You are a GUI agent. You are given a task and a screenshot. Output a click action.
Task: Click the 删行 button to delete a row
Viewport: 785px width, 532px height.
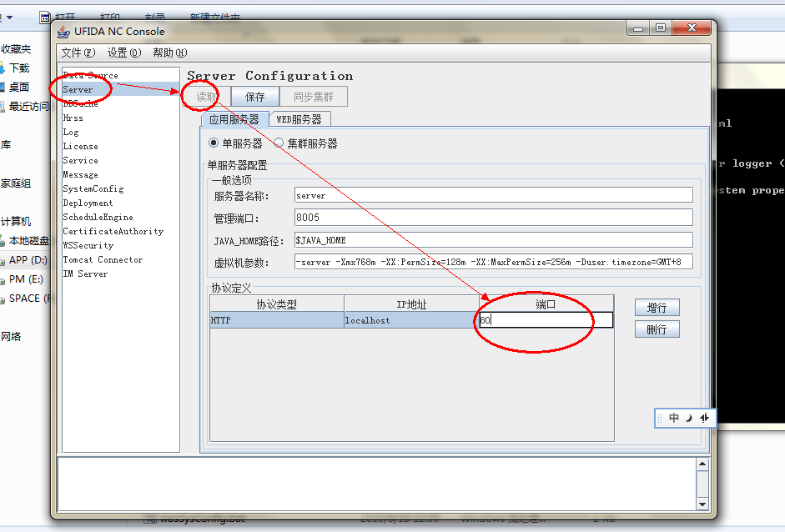[x=657, y=329]
